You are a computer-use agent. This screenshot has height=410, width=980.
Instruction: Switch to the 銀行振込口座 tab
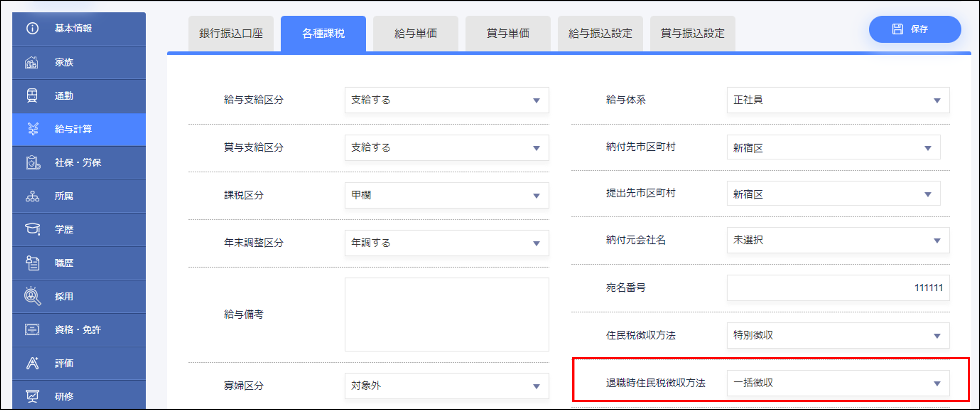[231, 33]
